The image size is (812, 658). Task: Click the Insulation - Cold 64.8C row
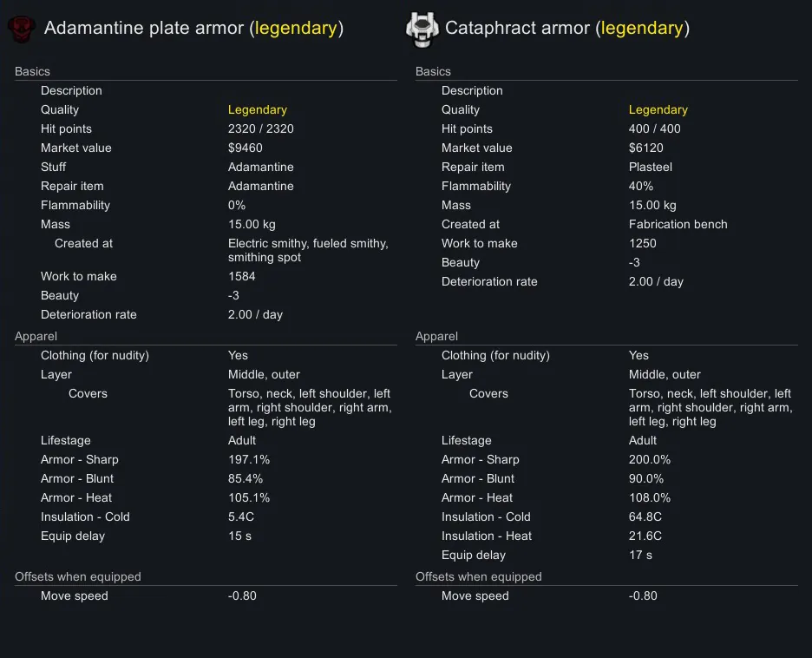point(606,517)
